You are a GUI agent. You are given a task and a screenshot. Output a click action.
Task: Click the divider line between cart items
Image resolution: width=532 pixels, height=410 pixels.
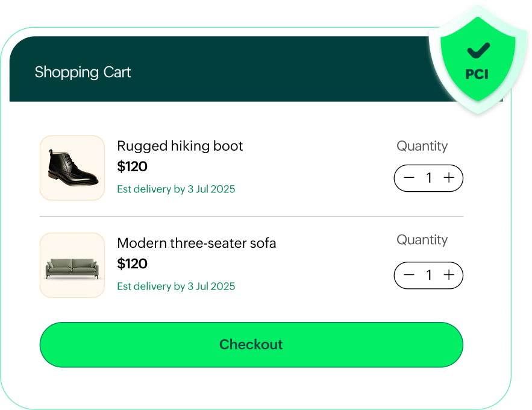251,216
